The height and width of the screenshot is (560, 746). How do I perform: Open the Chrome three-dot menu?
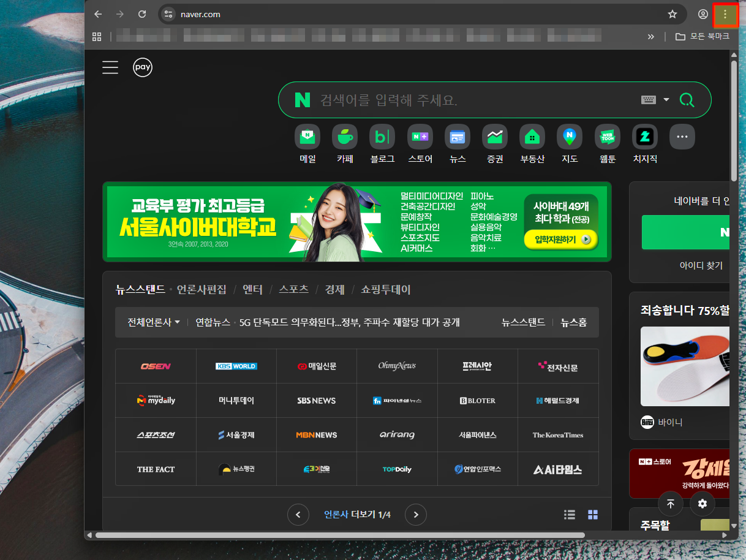click(725, 14)
